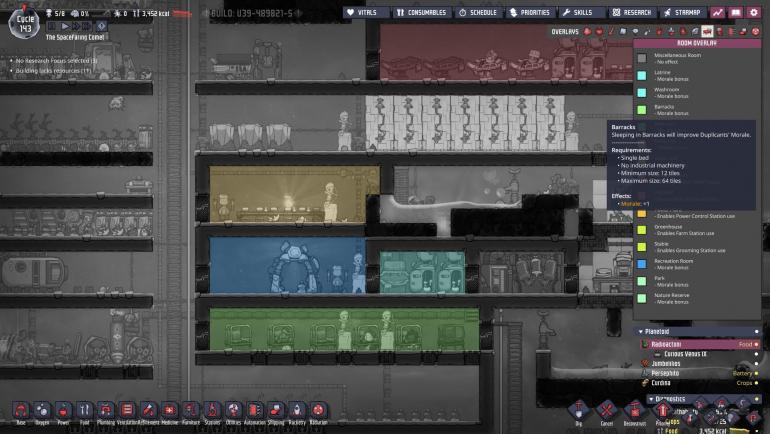Open the Priorities tab
The height and width of the screenshot is (434, 770).
pyautogui.click(x=529, y=12)
